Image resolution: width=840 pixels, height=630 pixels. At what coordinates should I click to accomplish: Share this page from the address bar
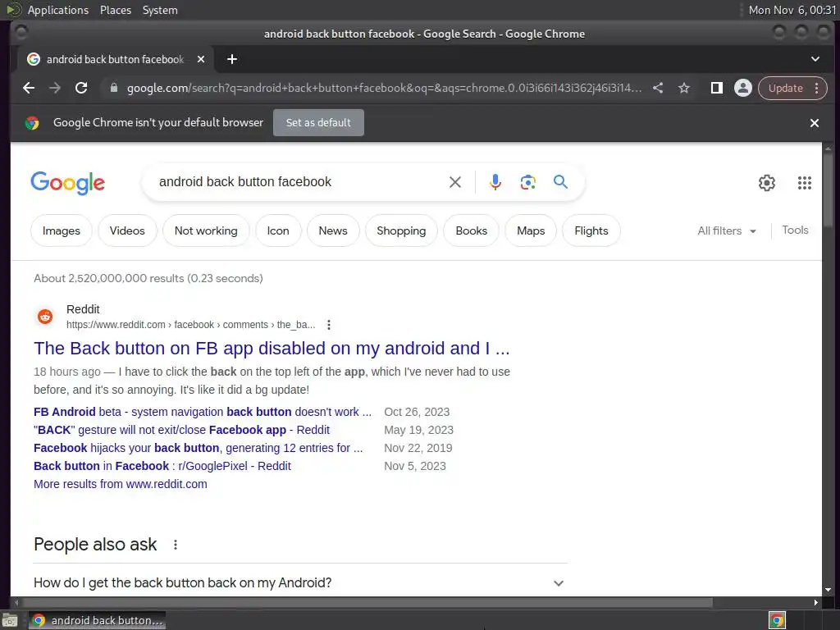pyautogui.click(x=658, y=88)
